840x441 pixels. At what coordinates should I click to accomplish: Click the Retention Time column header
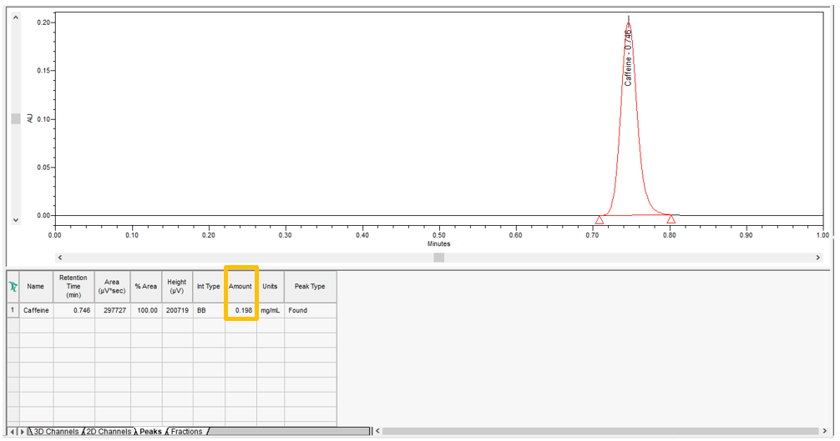(74, 286)
